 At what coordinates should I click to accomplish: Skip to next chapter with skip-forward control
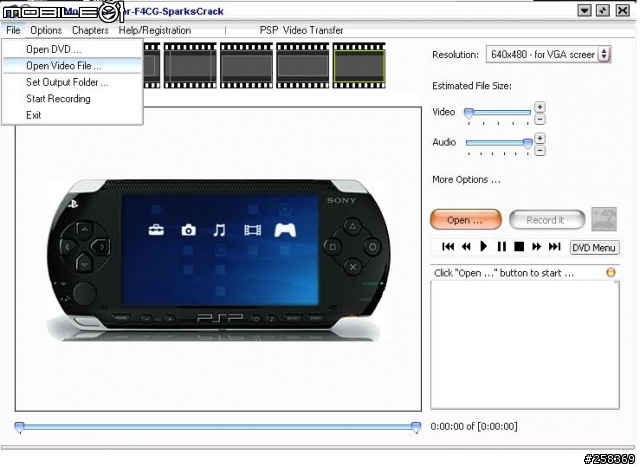pos(554,246)
